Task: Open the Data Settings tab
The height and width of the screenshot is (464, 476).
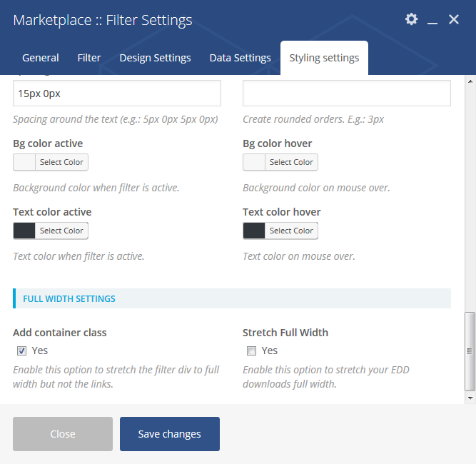Action: pyautogui.click(x=240, y=58)
